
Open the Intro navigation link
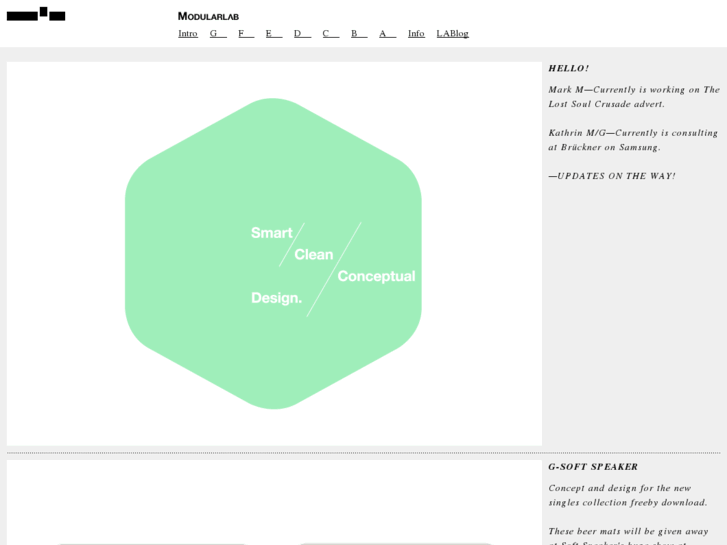point(188,33)
